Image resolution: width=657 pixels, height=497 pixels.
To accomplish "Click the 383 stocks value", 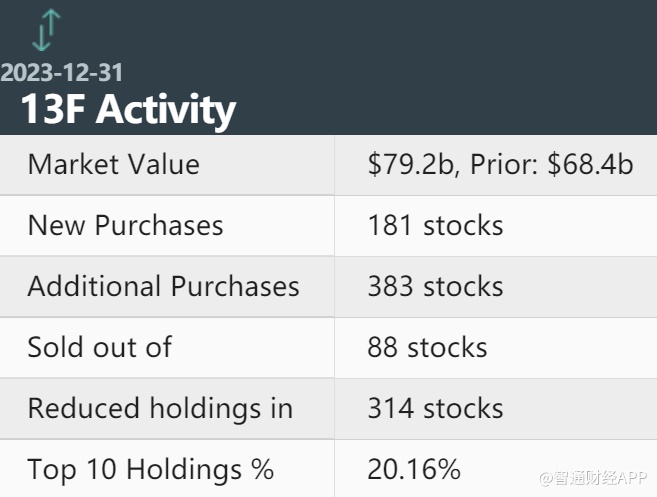I will (435, 286).
